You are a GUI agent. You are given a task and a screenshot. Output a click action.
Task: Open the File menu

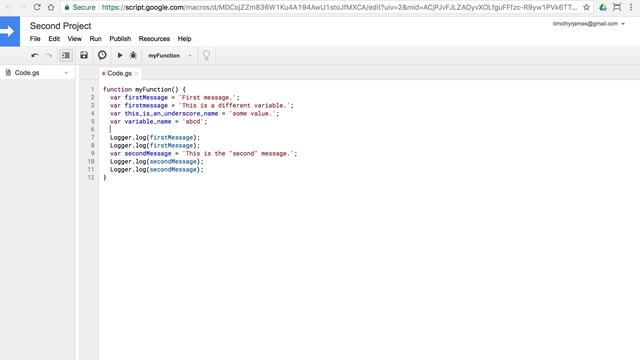click(35, 39)
